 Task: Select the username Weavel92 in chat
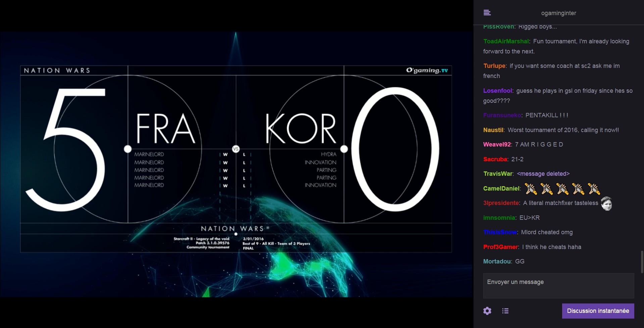pos(497,145)
